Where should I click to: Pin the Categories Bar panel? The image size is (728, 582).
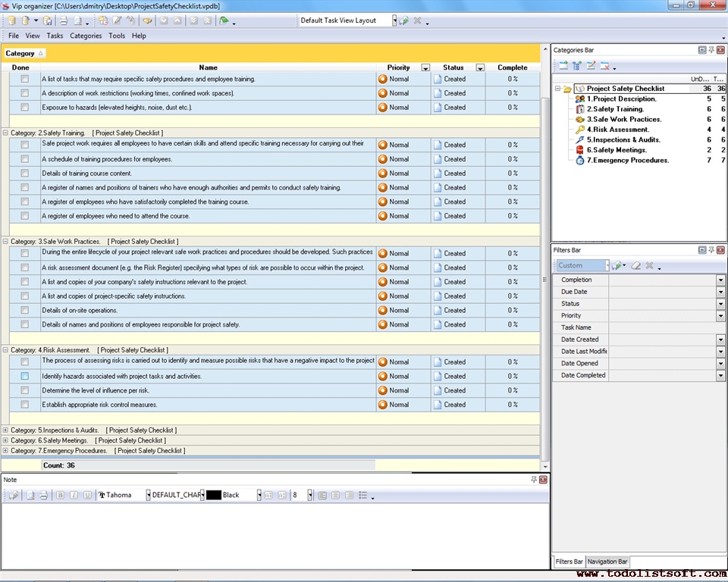(x=711, y=50)
